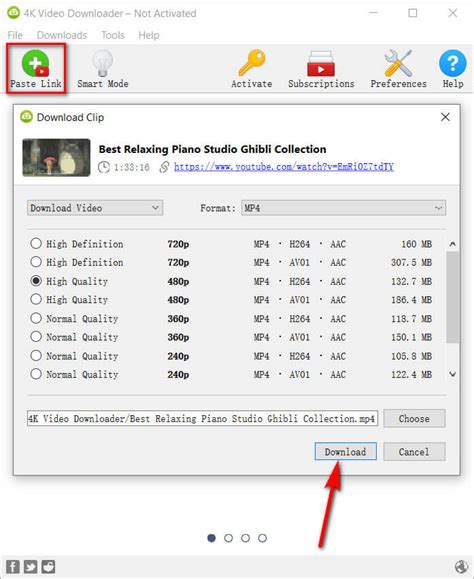Select Normal Quality 240p AV01 122.4 MB

coord(231,374)
